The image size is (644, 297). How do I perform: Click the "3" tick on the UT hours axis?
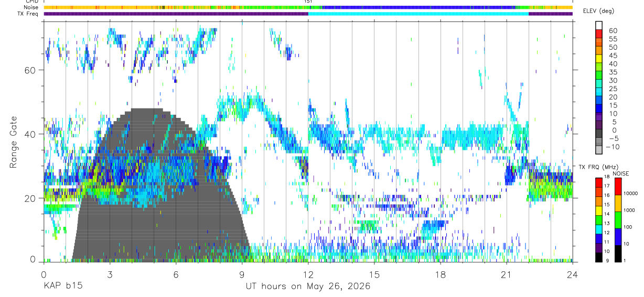pyautogui.click(x=110, y=274)
